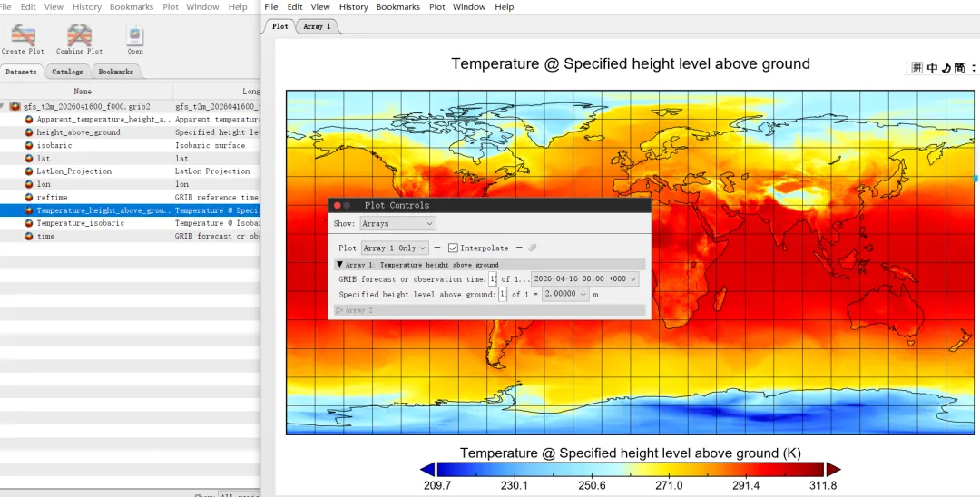Click the colorbar label with (K) units
Viewport: 980px width, 497px height.
[630, 453]
